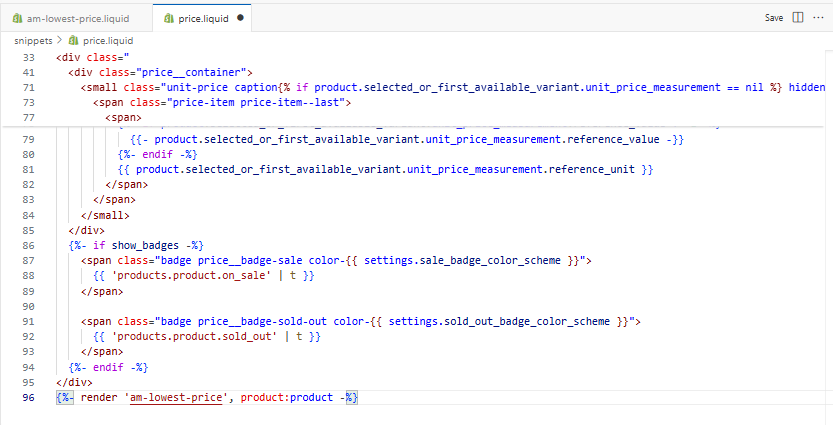The height and width of the screenshot is (425, 833).
Task: Save the file with the Save button
Action: coord(774,17)
